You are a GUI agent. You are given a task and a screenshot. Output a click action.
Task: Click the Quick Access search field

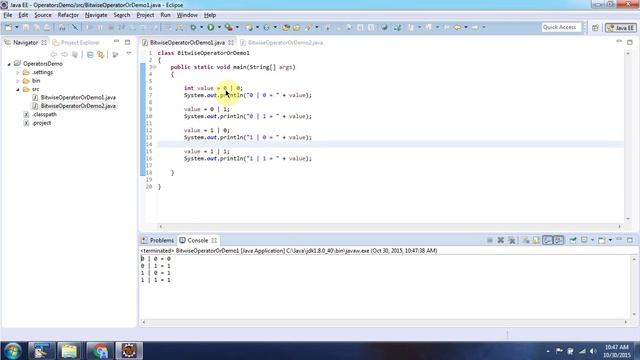[561, 27]
